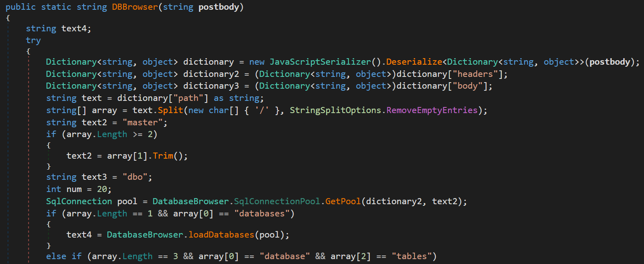Click the Split method call on text

171,110
